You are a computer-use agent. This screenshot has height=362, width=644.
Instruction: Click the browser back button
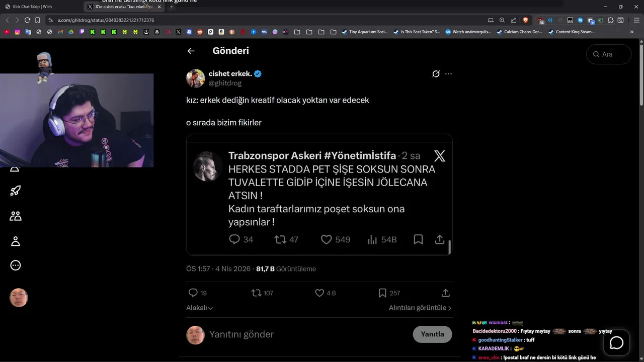[7, 20]
